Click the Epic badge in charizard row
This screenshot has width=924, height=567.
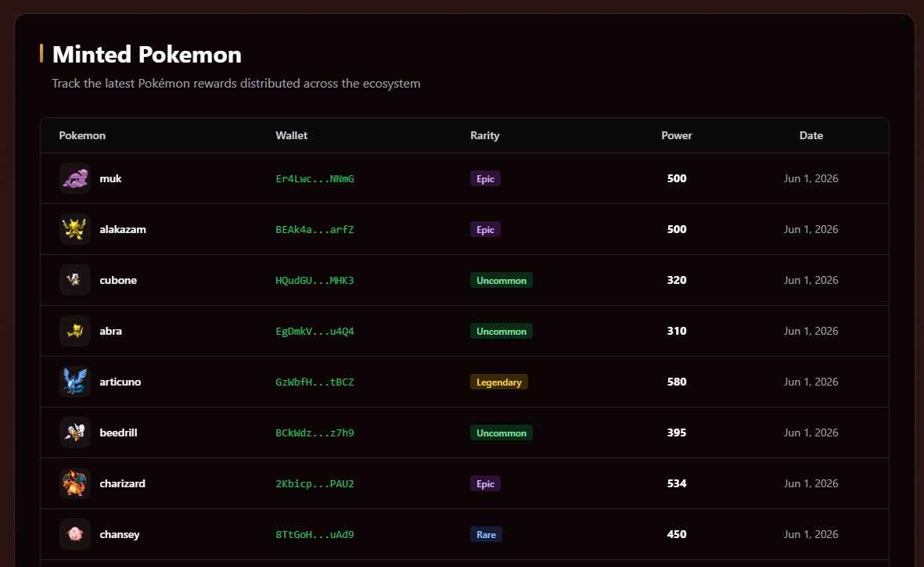pos(486,483)
